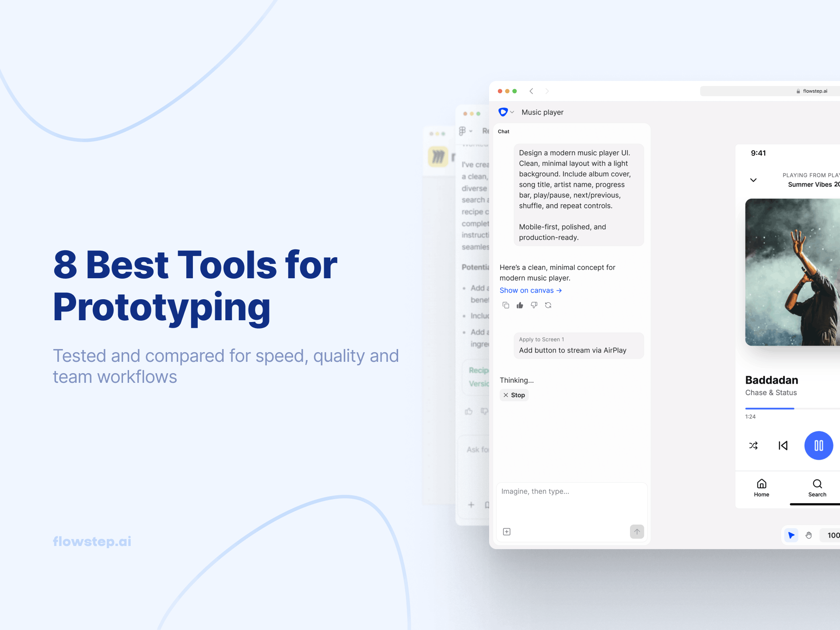The image size is (840, 630).
Task: Click the Show on canvas link
Action: point(530,290)
